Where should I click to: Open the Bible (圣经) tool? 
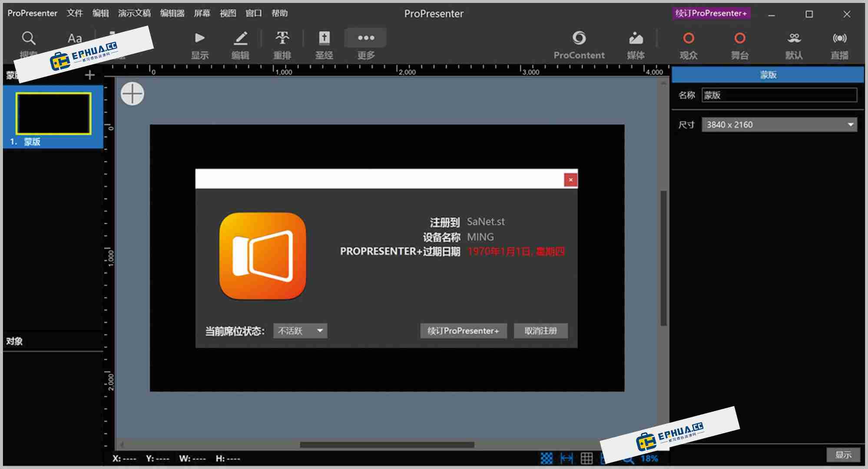(x=324, y=45)
